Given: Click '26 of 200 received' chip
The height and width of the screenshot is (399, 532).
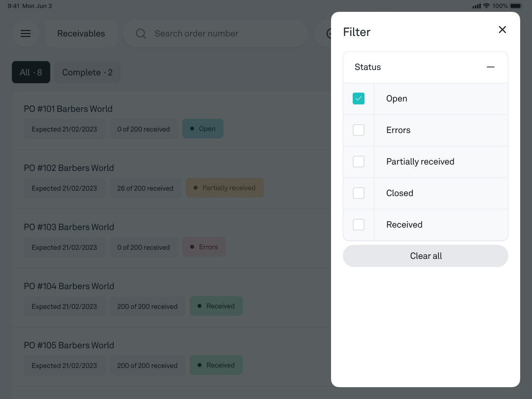Looking at the screenshot, I should tap(145, 188).
